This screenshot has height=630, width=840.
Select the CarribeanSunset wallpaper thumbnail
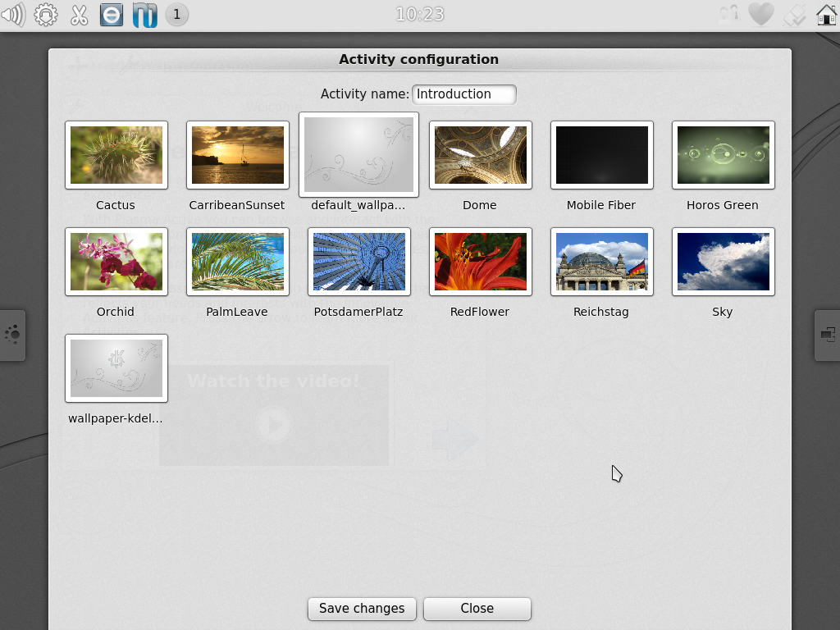pyautogui.click(x=238, y=155)
